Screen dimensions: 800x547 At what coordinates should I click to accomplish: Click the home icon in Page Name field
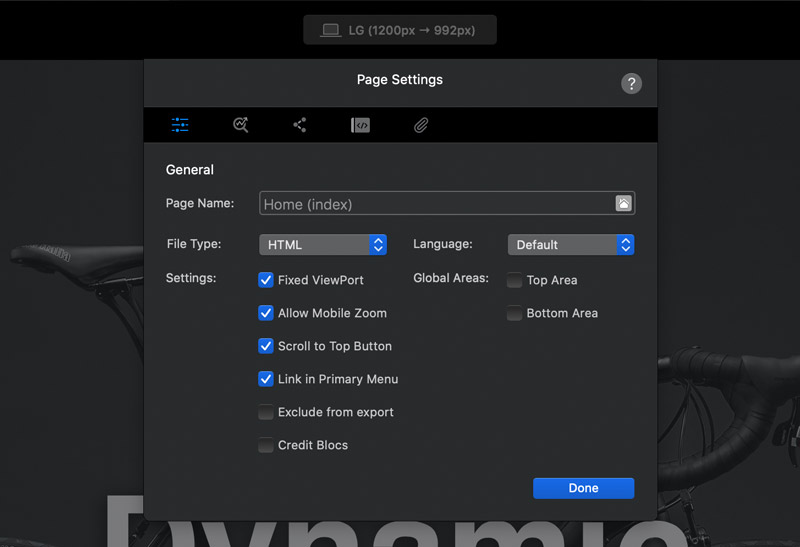pos(623,204)
